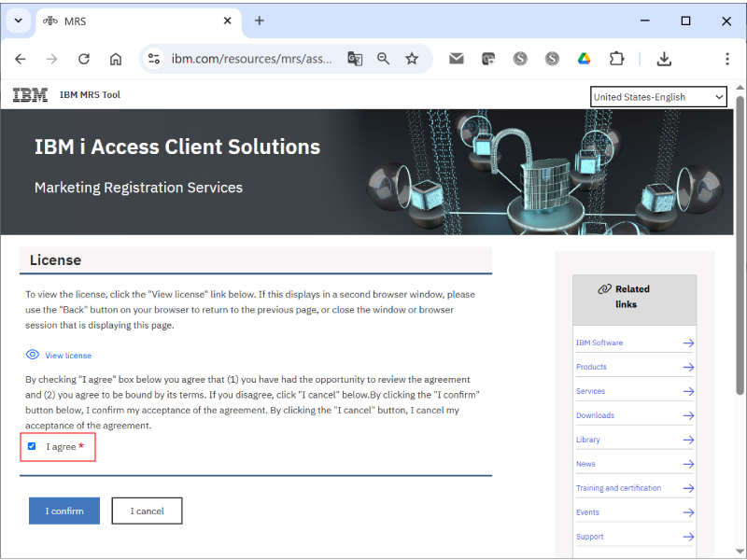Open the Chrome three-dot menu
The image size is (747, 560).
[x=727, y=59]
